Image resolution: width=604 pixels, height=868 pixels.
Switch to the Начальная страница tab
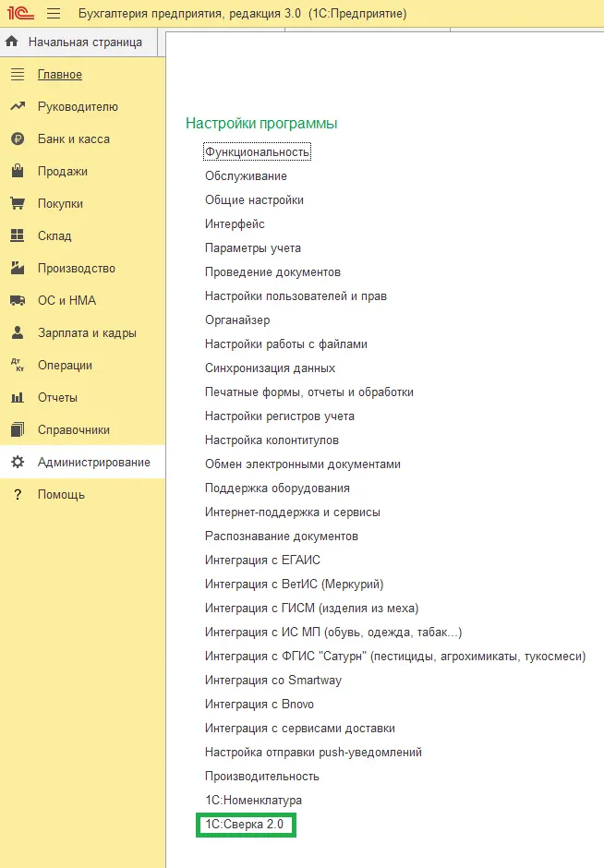point(79,42)
